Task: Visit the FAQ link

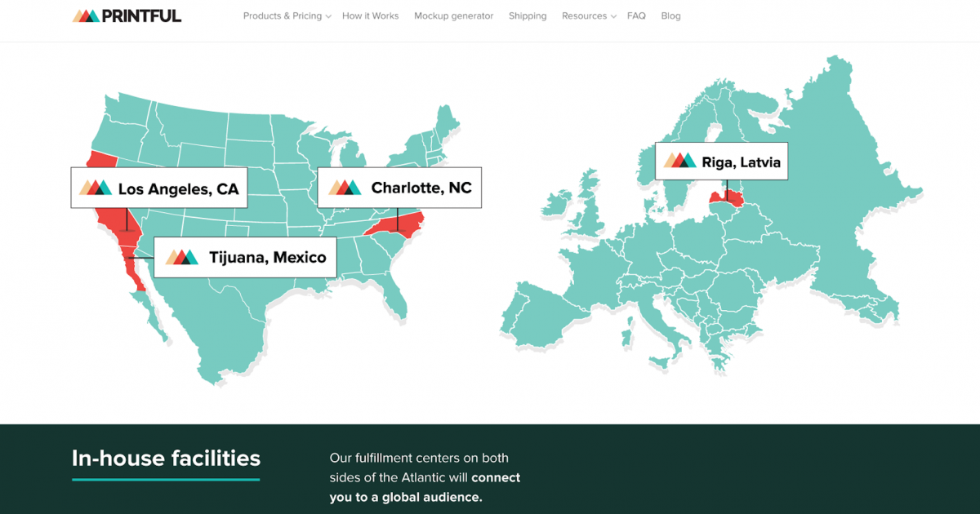Action: 636,16
